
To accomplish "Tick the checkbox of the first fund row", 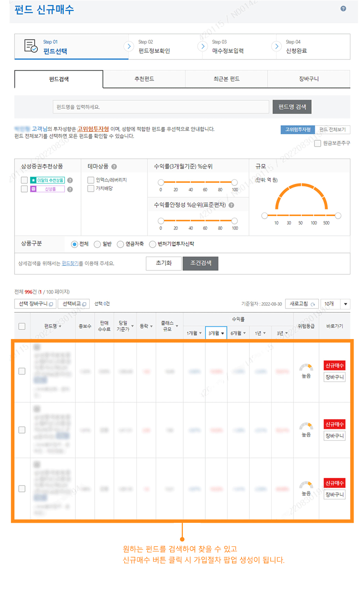I will click(22, 371).
